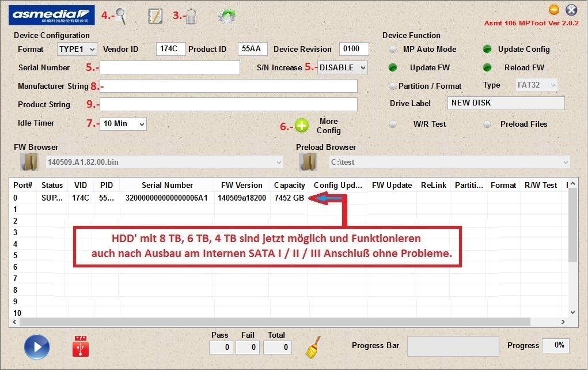588x370 pixels.
Task: Click the Capacity column header
Action: 290,186
